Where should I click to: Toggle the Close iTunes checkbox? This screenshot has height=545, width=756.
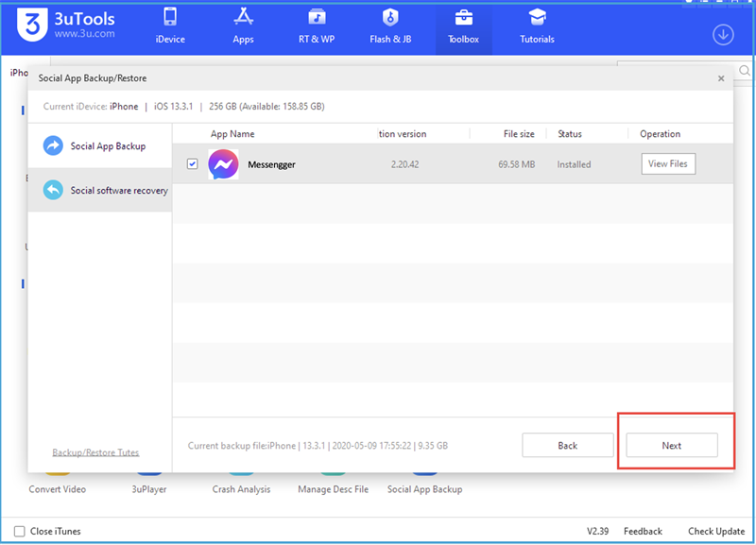(x=19, y=531)
